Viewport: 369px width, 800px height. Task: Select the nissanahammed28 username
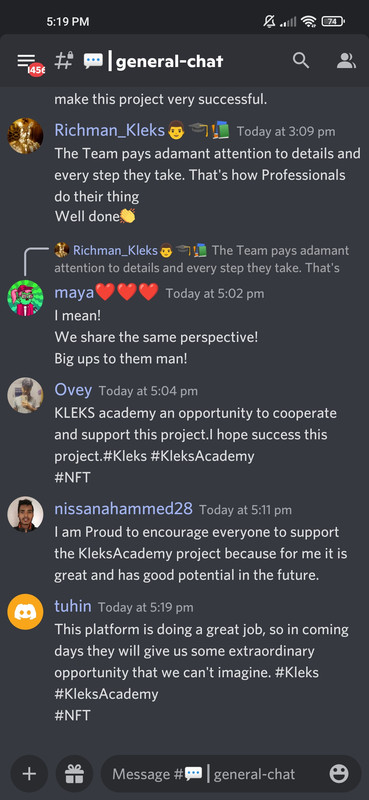point(123,509)
